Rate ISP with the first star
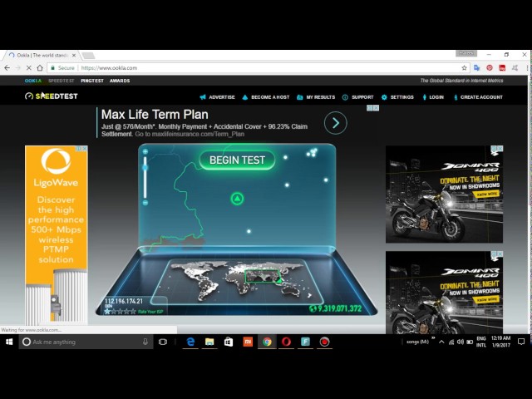The image size is (532, 399). pyautogui.click(x=107, y=311)
